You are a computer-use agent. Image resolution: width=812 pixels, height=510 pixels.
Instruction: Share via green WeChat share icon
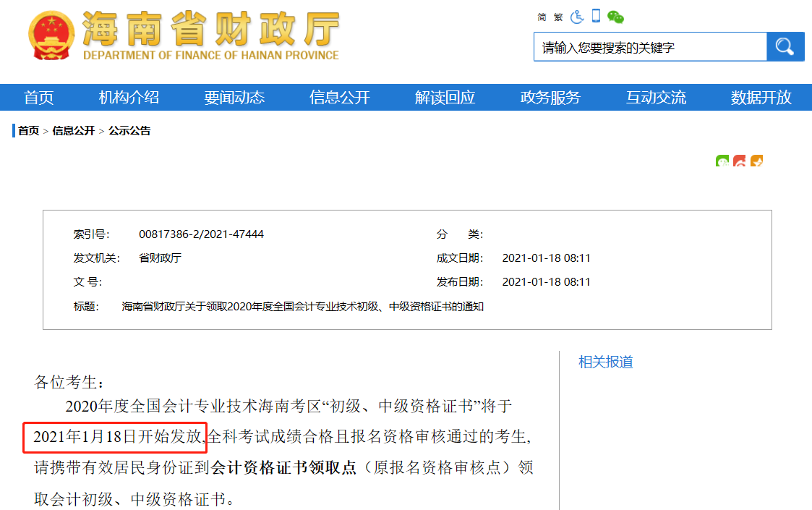point(722,161)
